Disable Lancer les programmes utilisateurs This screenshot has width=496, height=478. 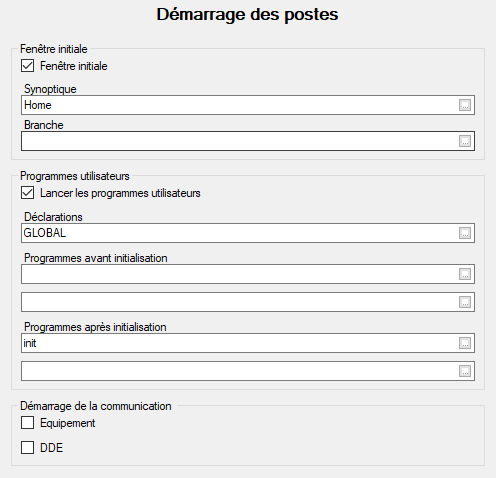pyautogui.click(x=27, y=193)
